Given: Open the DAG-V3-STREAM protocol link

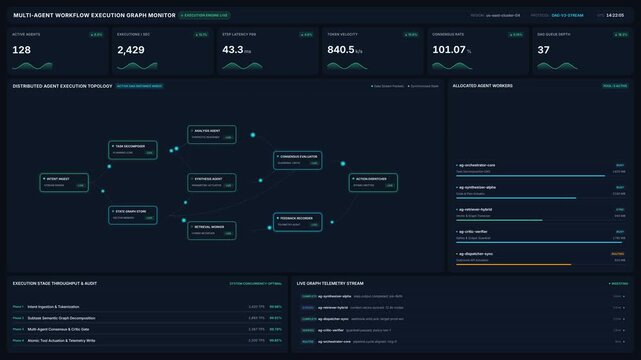Looking at the screenshot, I should click(567, 16).
